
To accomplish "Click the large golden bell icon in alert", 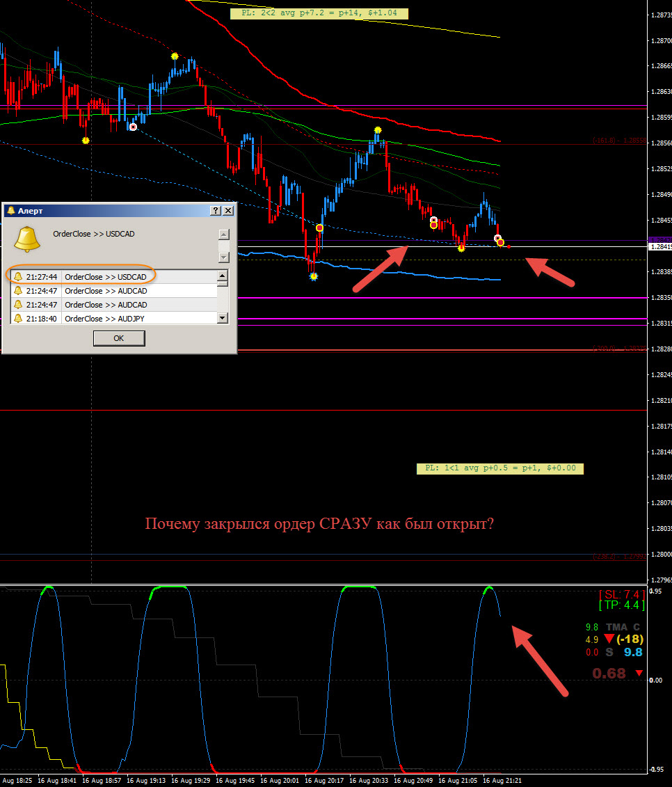I will (26, 239).
